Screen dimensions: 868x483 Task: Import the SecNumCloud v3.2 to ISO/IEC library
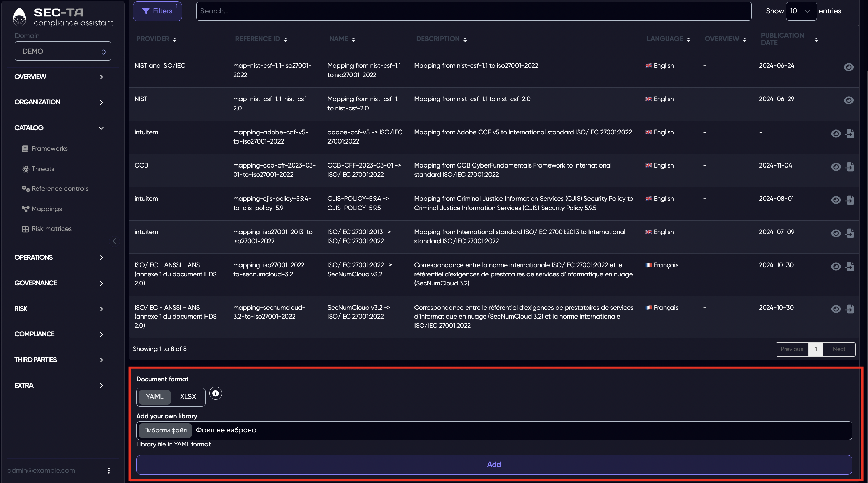click(x=850, y=309)
